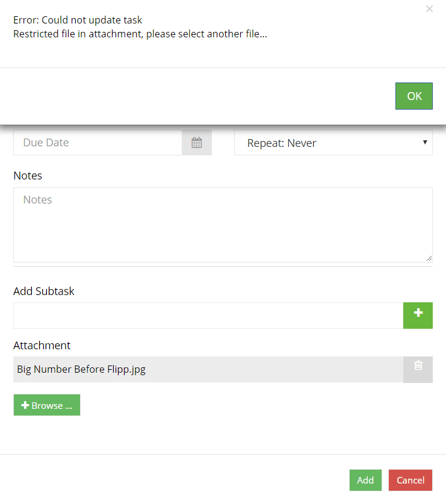Click inside the Notes text area
The image size is (446, 504).
(223, 225)
